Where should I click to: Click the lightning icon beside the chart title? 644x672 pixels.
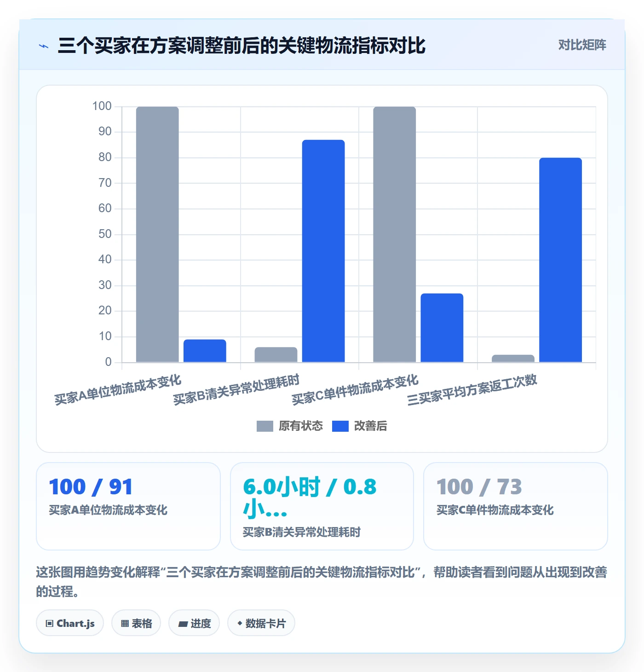pyautogui.click(x=44, y=46)
